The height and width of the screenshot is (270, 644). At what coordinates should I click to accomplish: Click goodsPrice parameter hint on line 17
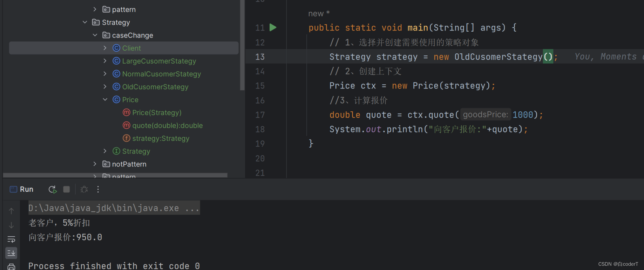click(x=486, y=115)
